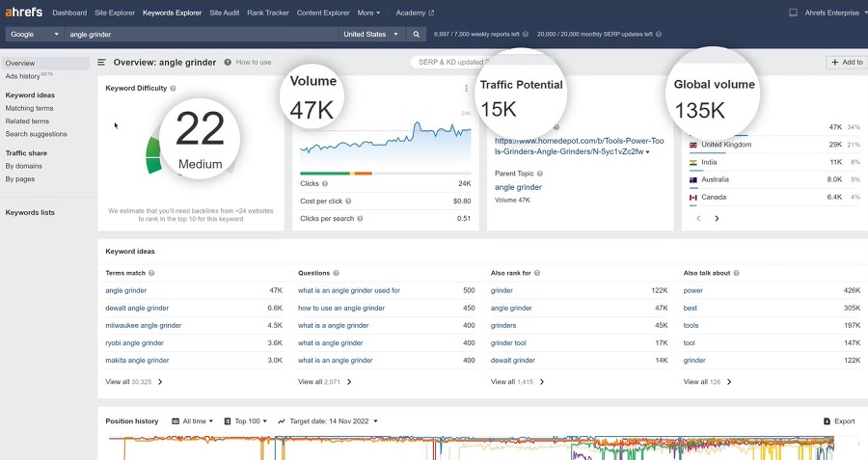This screenshot has height=460, width=868.
Task: Click the Terms match info icon
Action: (x=151, y=273)
